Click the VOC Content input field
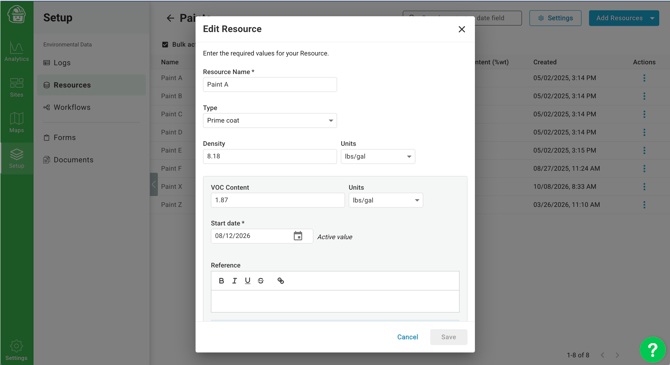The image size is (670, 365). pos(277,200)
